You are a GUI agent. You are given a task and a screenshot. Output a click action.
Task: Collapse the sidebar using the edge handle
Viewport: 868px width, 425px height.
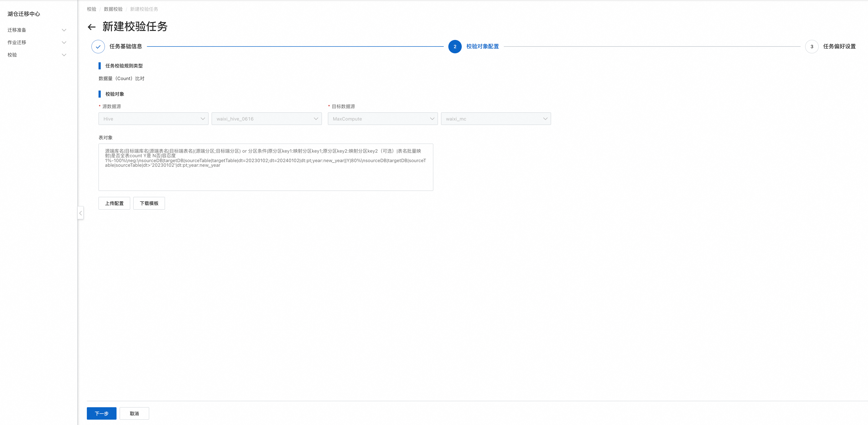click(81, 213)
